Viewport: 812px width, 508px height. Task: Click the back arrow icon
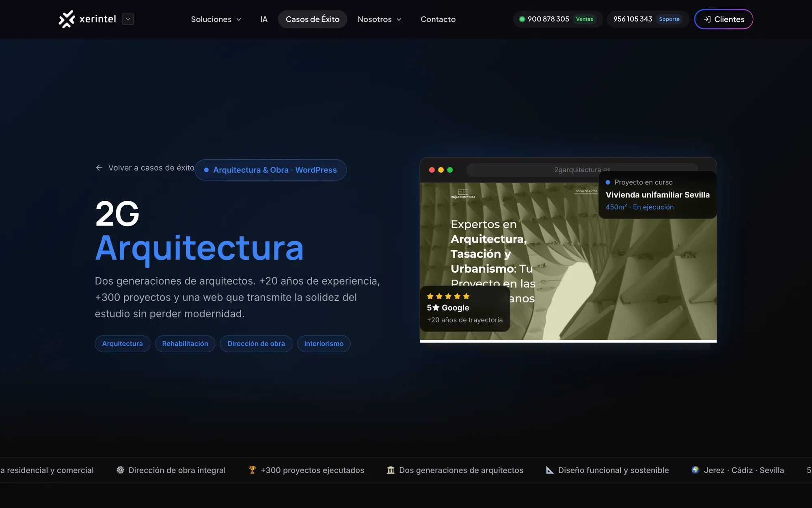tap(99, 167)
